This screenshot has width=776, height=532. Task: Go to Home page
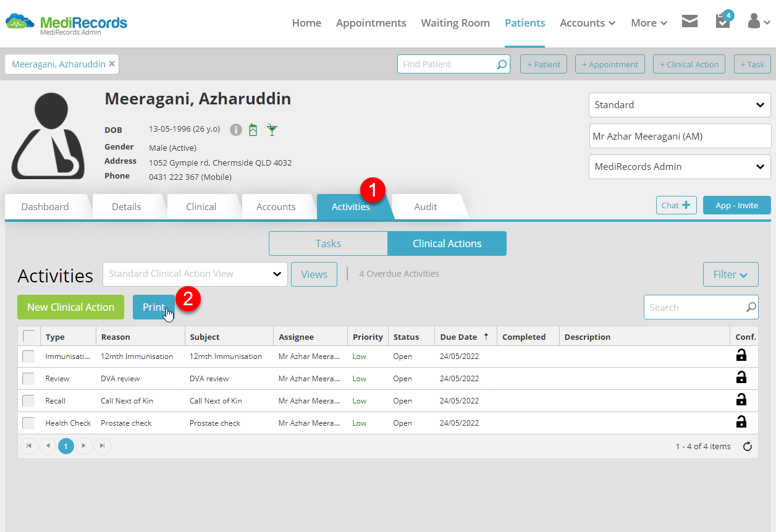pyautogui.click(x=306, y=23)
